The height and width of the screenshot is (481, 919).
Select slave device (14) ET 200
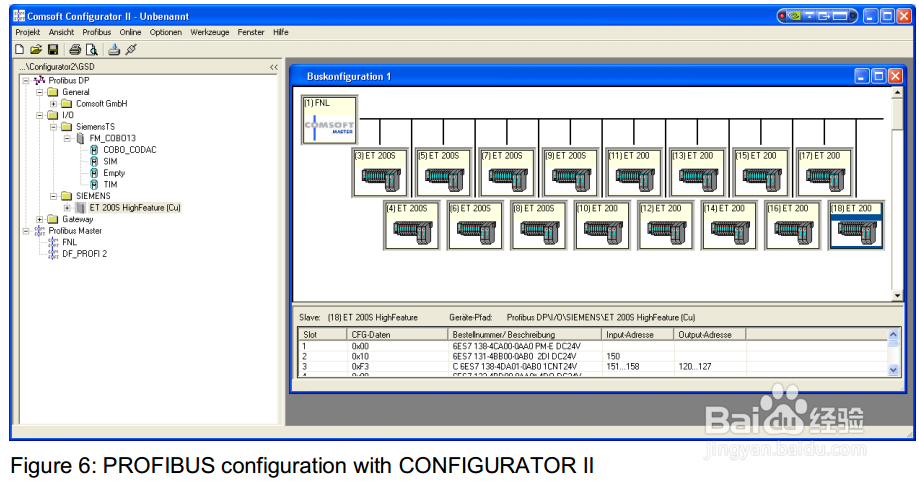pyautogui.click(x=730, y=226)
